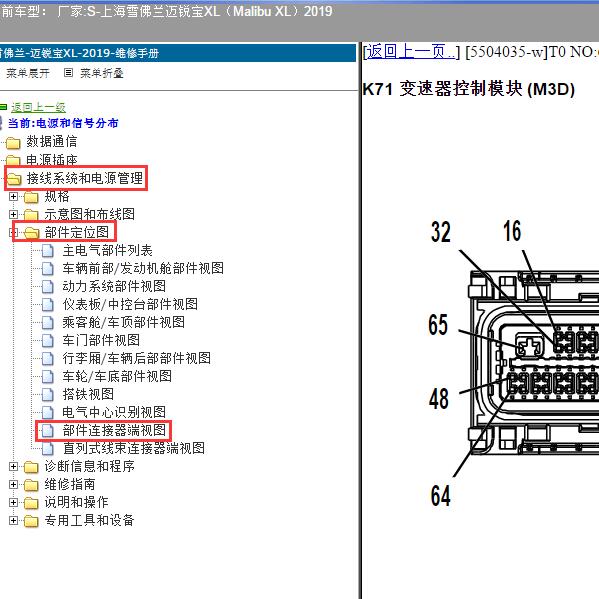Open 部件连接器端视图 document
599x599 pixels.
click(114, 430)
